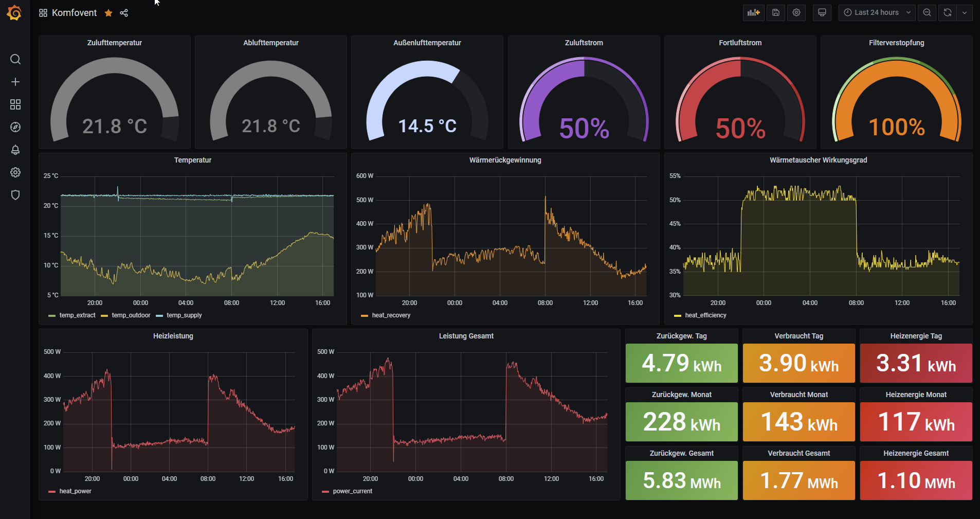Viewport: 980px width, 519px height.
Task: Open the Explore compass icon
Action: coord(15,127)
